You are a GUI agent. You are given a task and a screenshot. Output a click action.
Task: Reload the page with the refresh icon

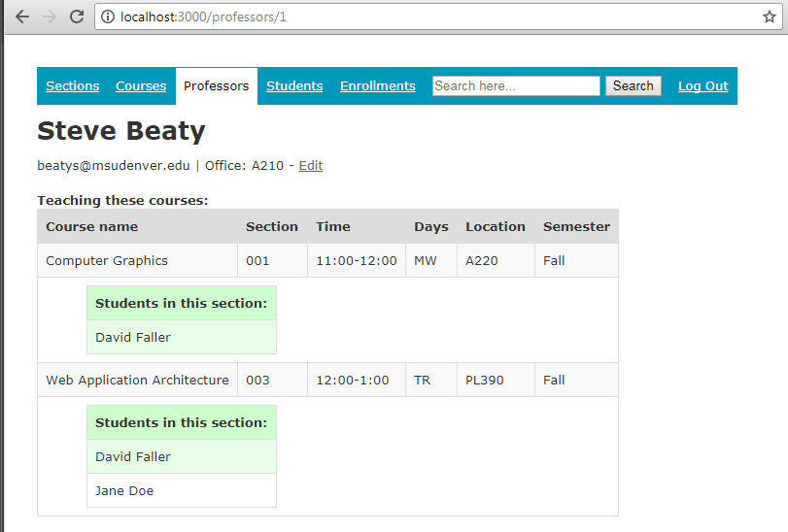pos(77,17)
